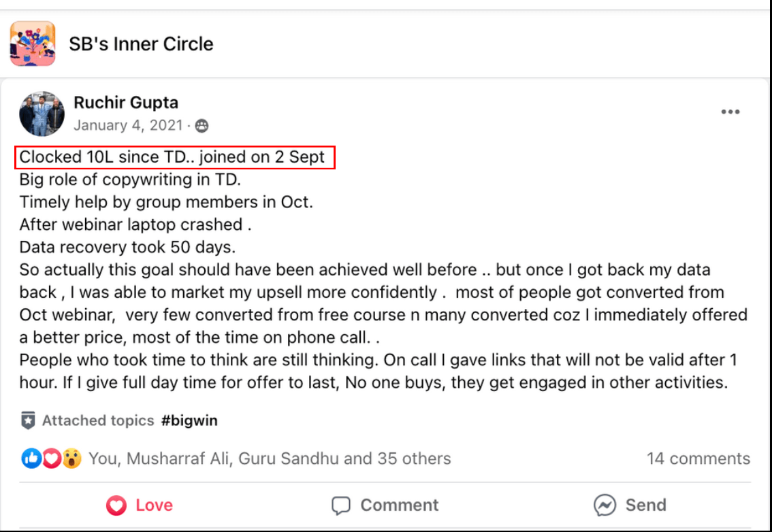Click the blue Like reaction icon
772x532 pixels.
(31, 459)
